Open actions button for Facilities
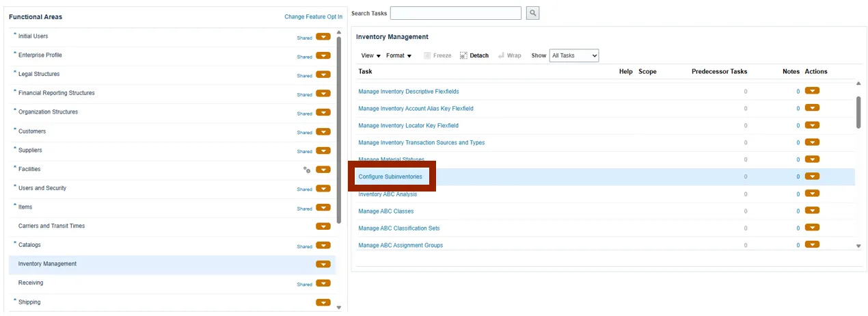This screenshot has width=868, height=316. coord(323,170)
